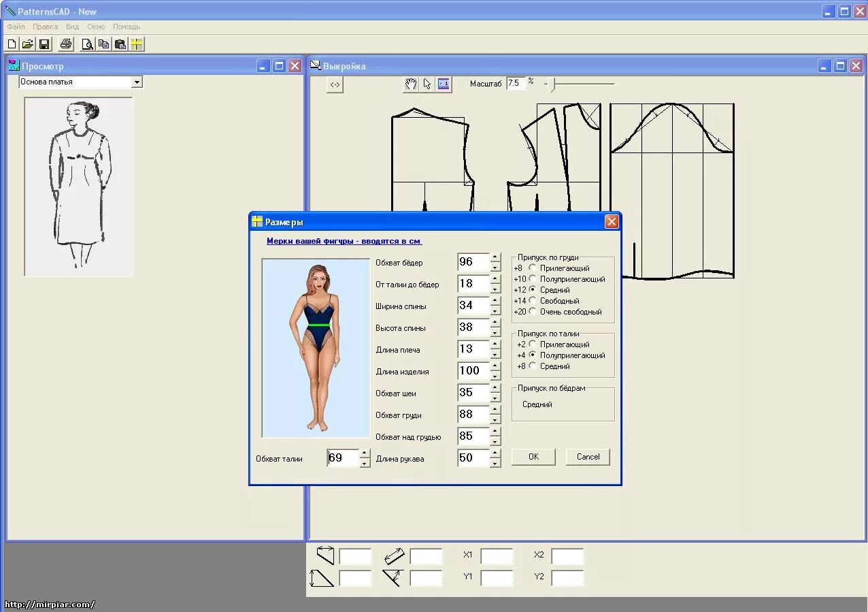The image size is (868, 612).
Task: Click the diagonal length measurement icon
Action: click(394, 556)
